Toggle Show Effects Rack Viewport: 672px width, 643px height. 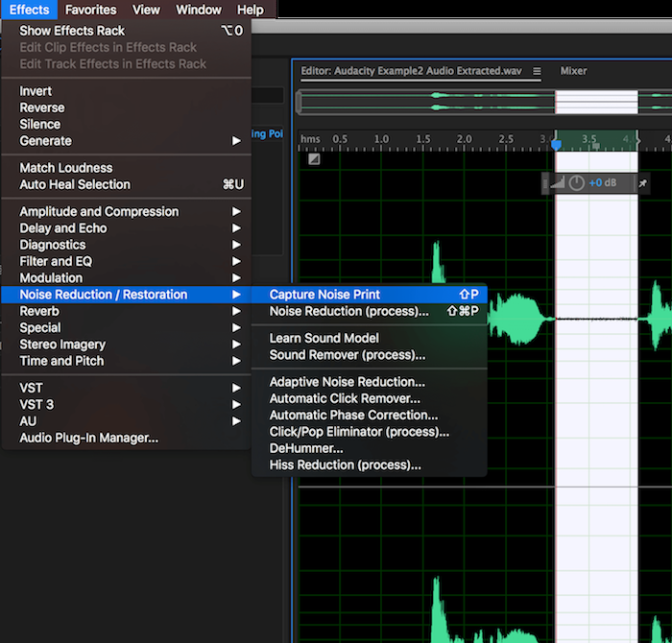72,31
